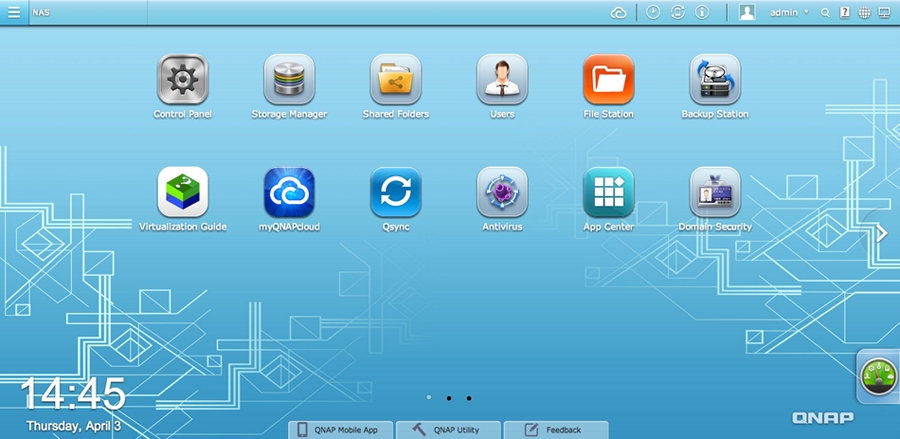The height and width of the screenshot is (439, 900).
Task: Show the green dashboard gauge widget
Action: (878, 378)
